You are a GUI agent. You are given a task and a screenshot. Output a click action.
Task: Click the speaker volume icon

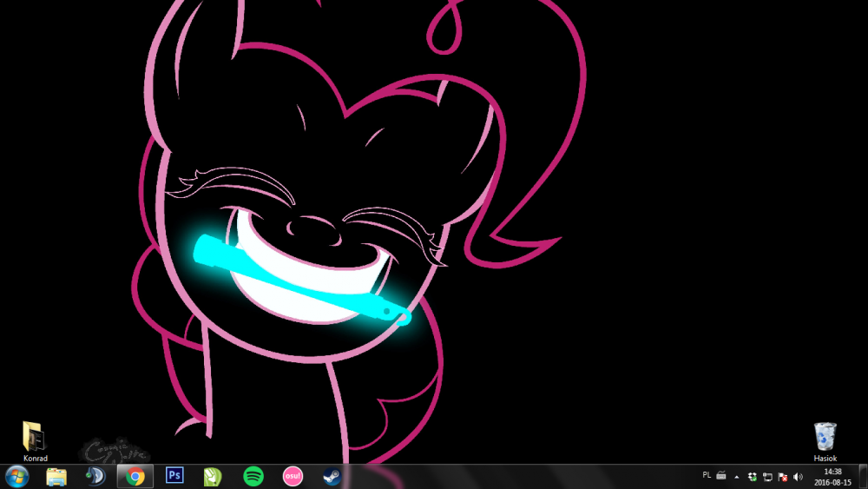click(x=798, y=477)
